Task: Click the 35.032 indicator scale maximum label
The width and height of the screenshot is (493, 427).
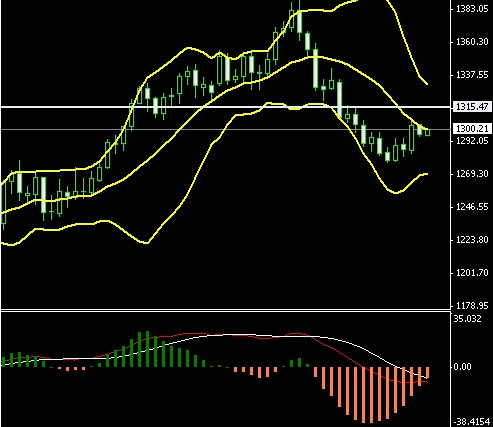Action: coord(467,319)
